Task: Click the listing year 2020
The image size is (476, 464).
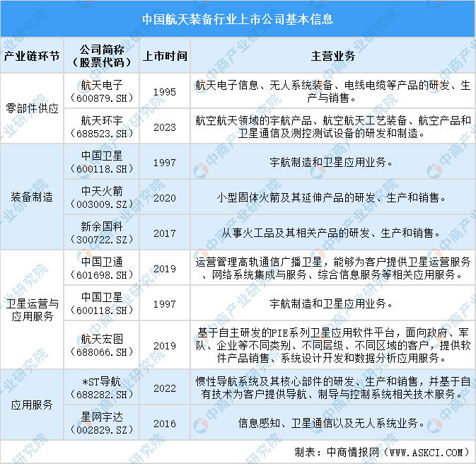Action: (165, 197)
